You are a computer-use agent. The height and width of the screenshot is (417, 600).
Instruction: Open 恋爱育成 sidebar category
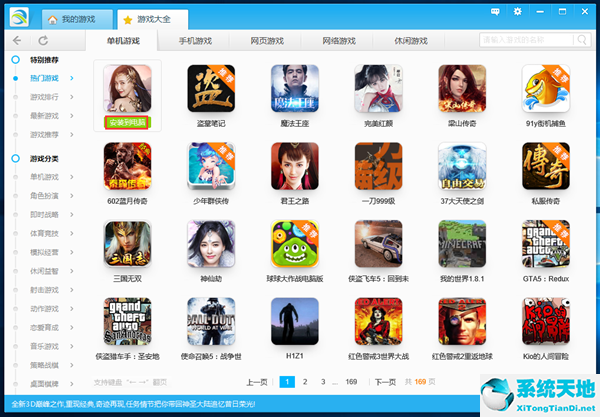pyautogui.click(x=44, y=327)
